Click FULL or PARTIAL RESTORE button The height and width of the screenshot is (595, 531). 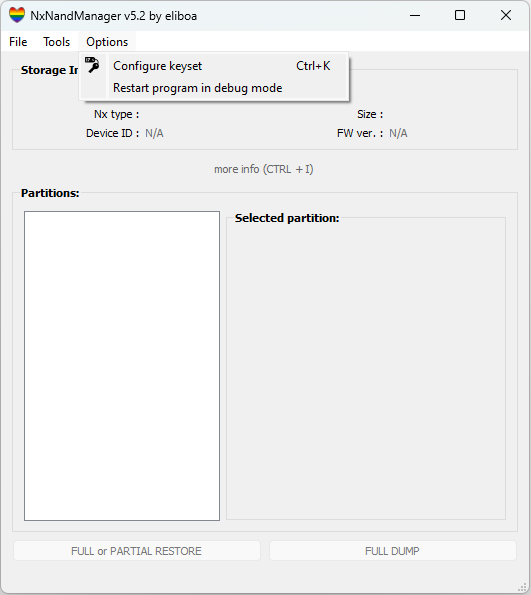tap(137, 551)
